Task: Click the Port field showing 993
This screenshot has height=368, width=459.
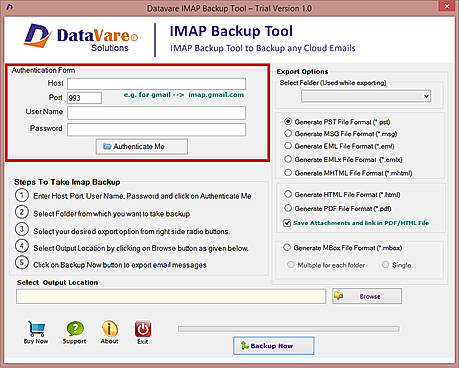Action: tap(84, 98)
